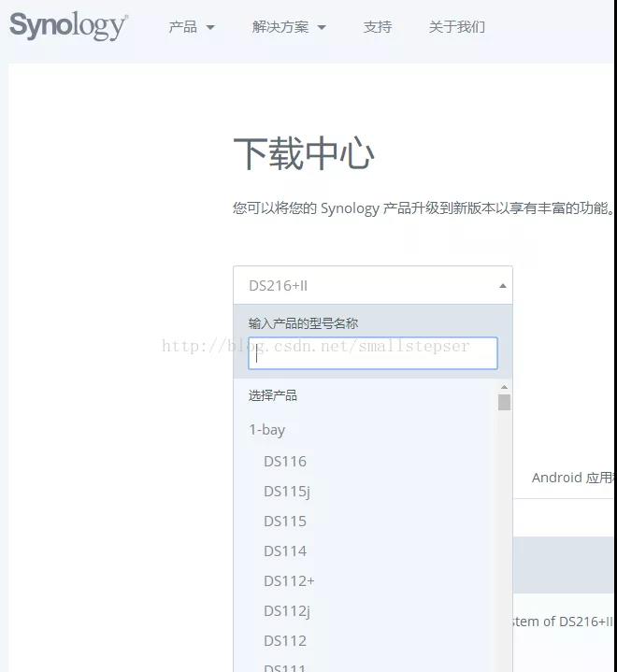The height and width of the screenshot is (672, 617).
Task: Choose DS115 model
Action: click(x=285, y=522)
